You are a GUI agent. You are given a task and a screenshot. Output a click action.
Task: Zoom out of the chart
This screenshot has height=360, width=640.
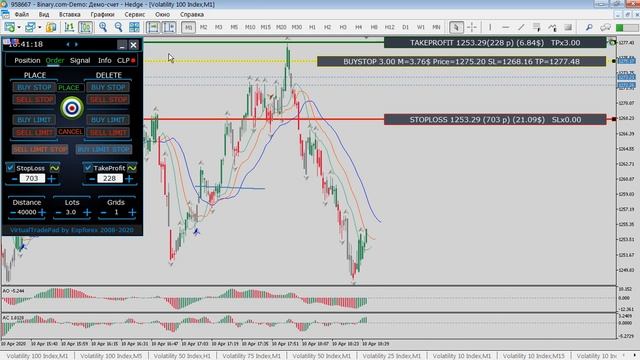click(x=118, y=27)
